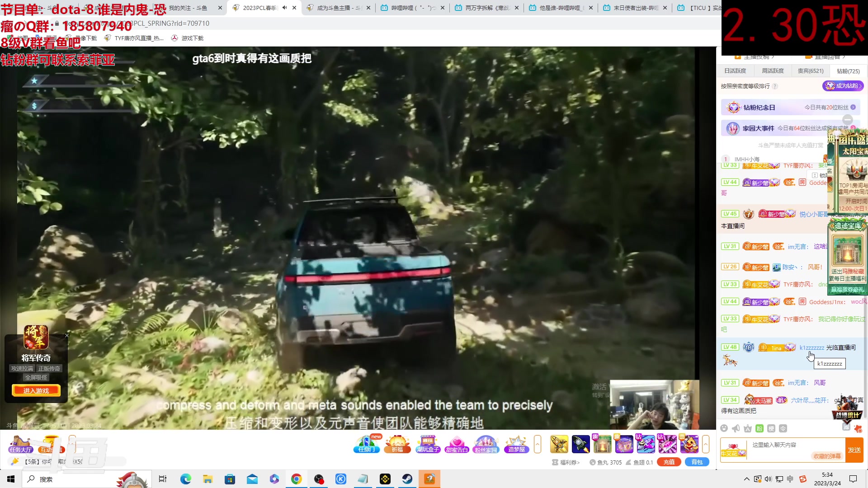
Task: Show hidden system tray icons
Action: point(746,479)
